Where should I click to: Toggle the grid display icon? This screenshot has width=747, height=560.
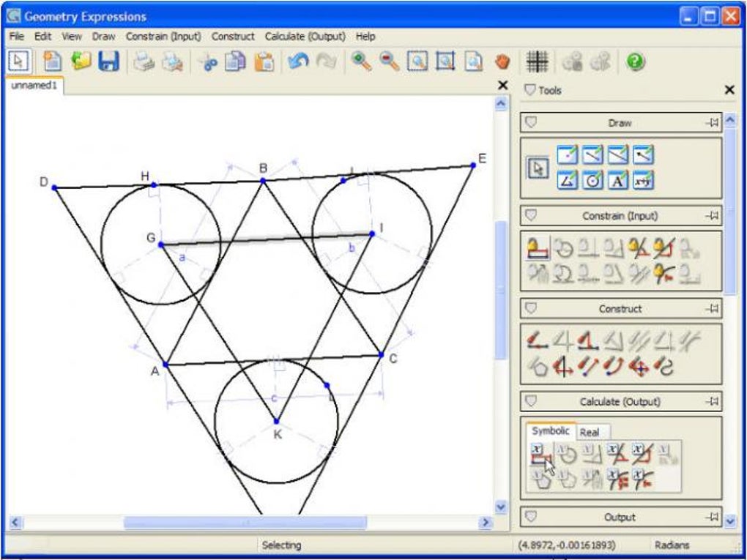tap(537, 61)
